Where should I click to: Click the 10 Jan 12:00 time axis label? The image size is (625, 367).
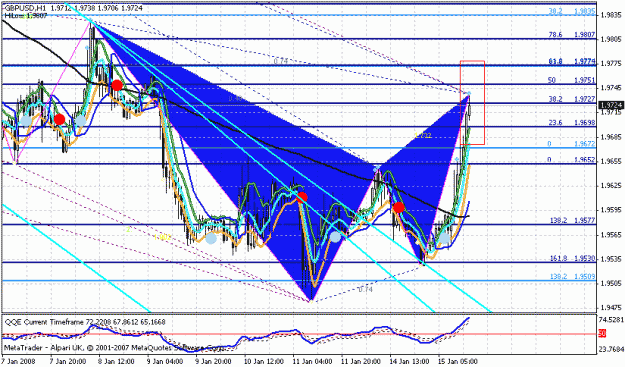(265, 361)
